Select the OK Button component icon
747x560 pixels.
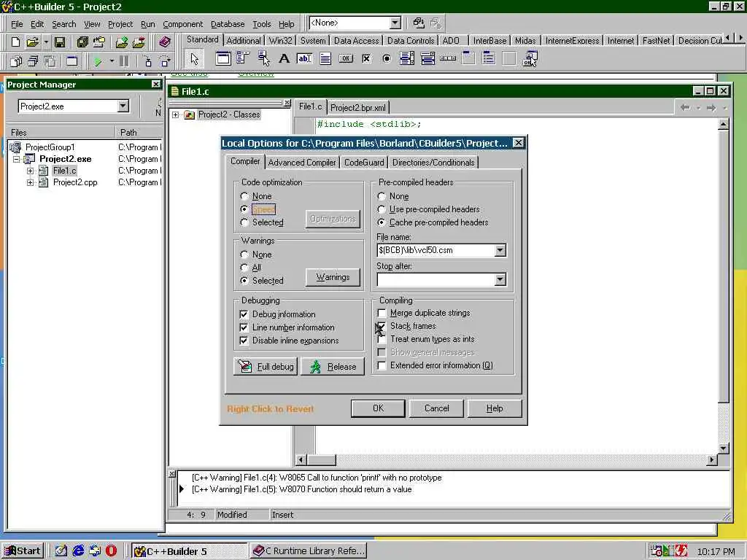click(346, 58)
